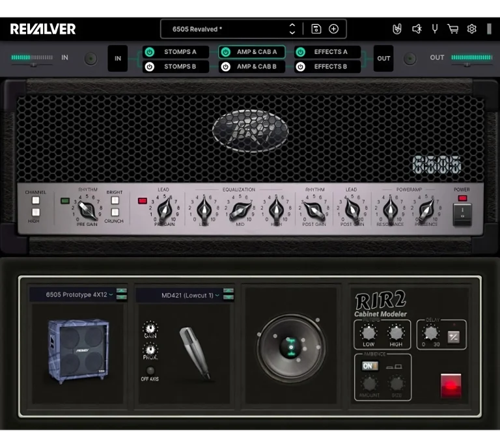Screen dimensions: 500x448
Task: Click the speaker mute icon in header
Action: click(417, 29)
